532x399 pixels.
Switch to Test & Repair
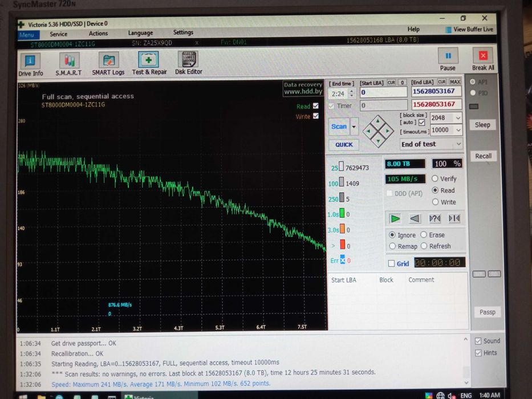pos(149,63)
